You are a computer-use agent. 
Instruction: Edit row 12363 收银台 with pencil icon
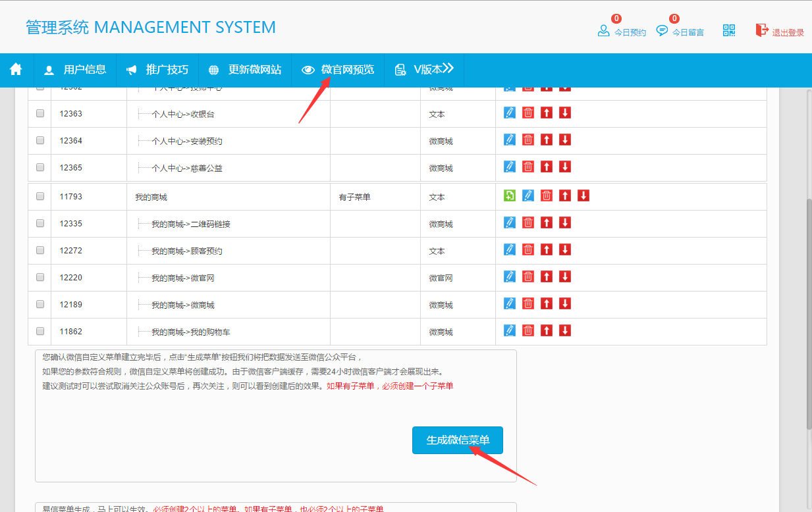pyautogui.click(x=509, y=113)
